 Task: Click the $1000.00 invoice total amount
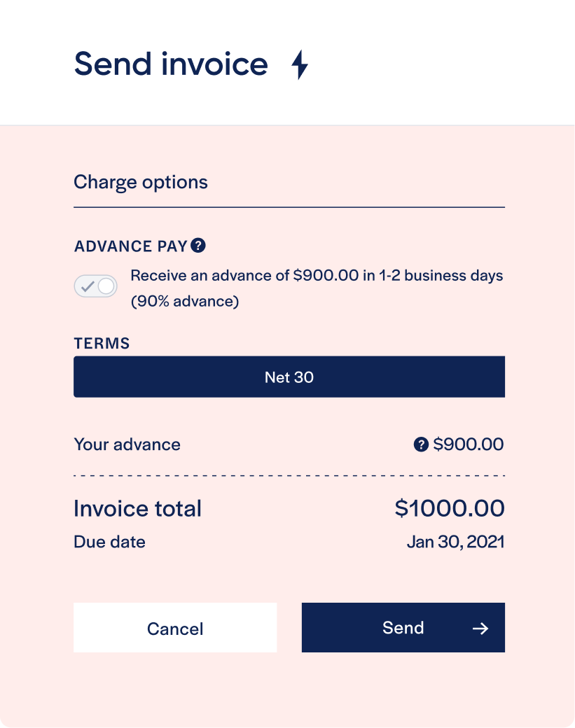(450, 508)
